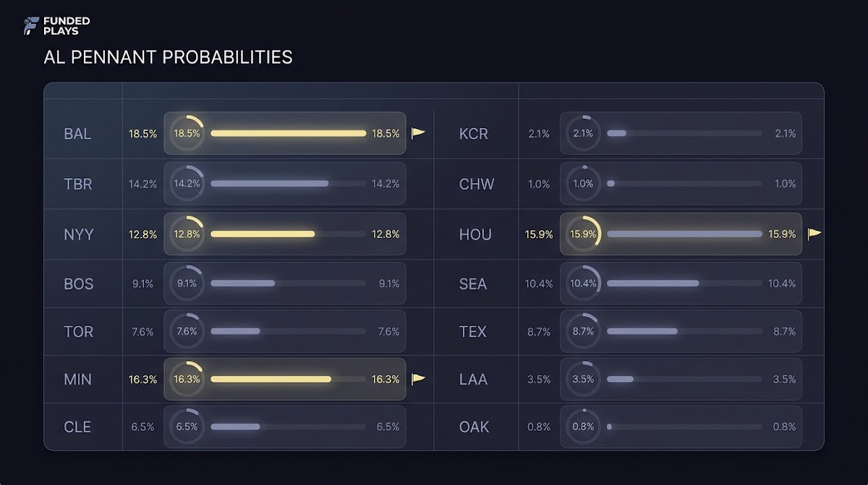Click the LAA probability bar

pyautogui.click(x=684, y=379)
